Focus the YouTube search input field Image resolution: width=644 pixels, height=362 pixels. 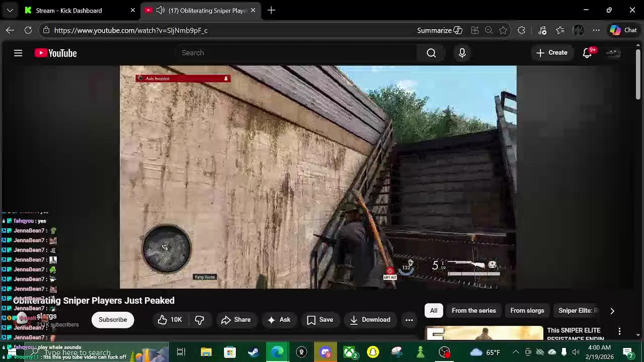coord(295,53)
